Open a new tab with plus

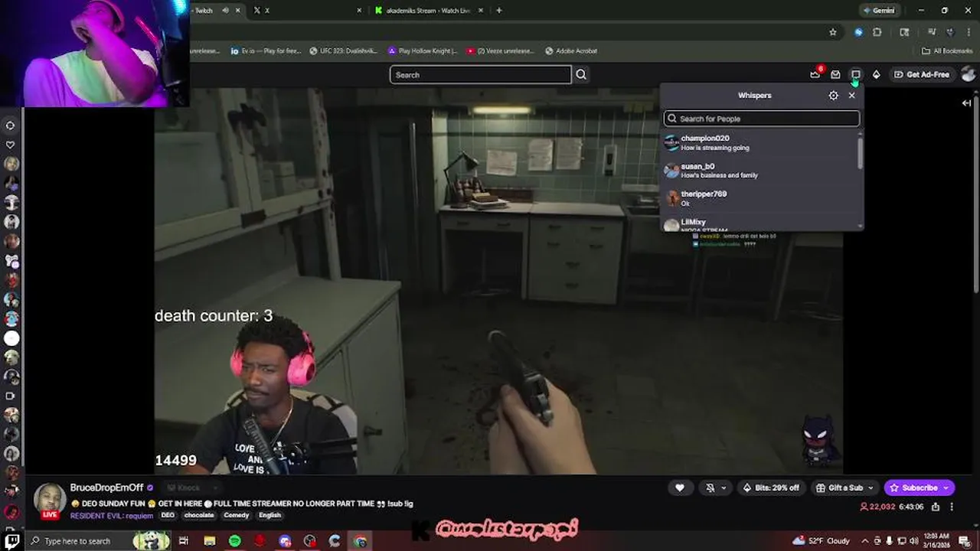pos(499,10)
